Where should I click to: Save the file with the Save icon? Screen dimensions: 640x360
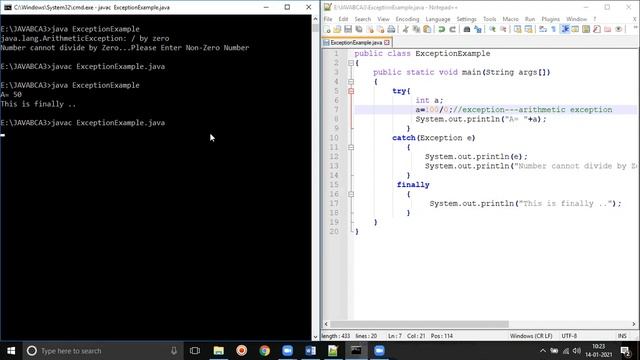[x=348, y=29]
